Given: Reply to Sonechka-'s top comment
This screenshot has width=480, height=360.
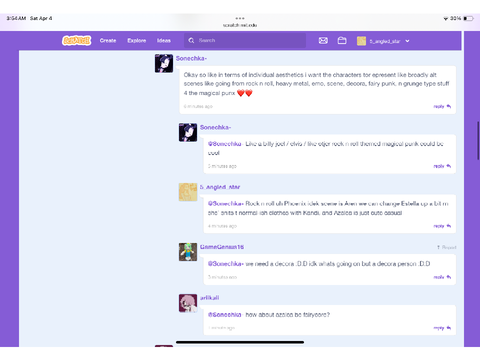Looking at the screenshot, I should 442,106.
